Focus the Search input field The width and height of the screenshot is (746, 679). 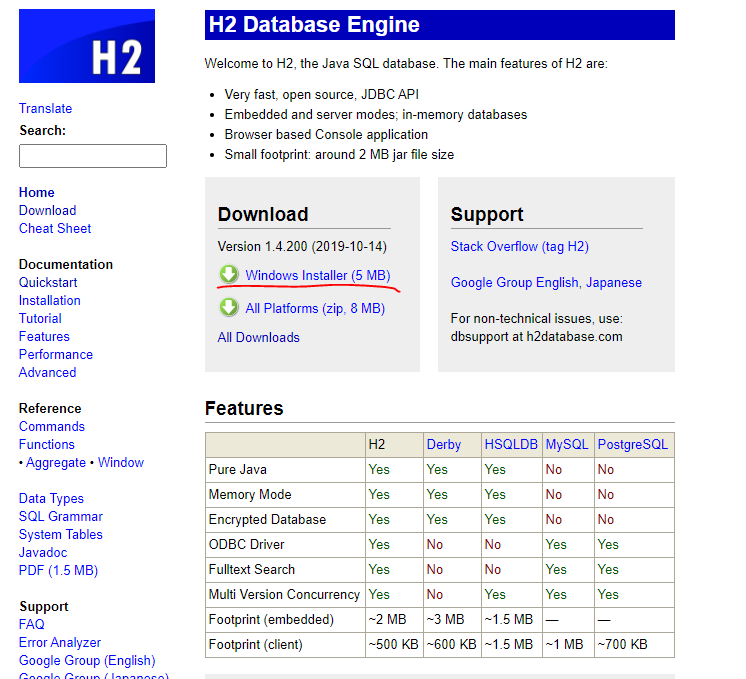click(x=93, y=156)
